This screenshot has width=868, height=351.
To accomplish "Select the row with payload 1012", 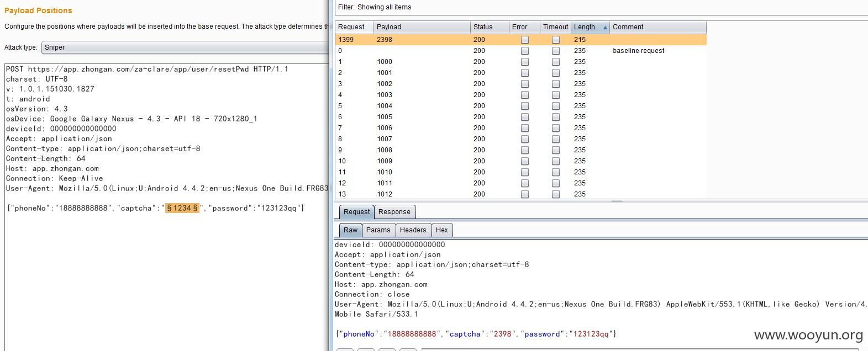I will coord(520,194).
